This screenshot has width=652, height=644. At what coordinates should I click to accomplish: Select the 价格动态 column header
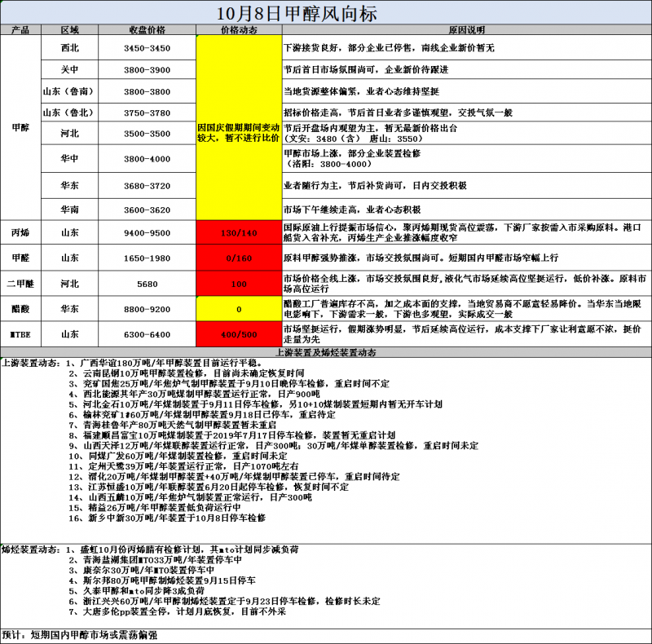tap(239, 30)
